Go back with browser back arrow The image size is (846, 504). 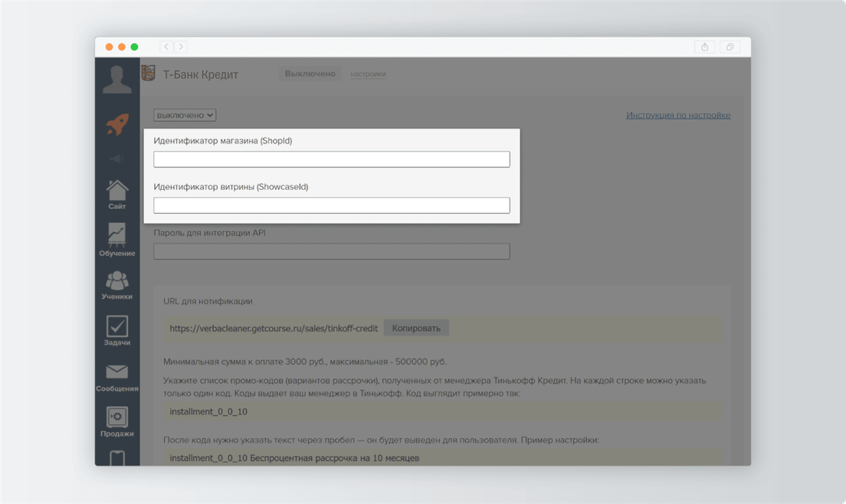pyautogui.click(x=166, y=47)
